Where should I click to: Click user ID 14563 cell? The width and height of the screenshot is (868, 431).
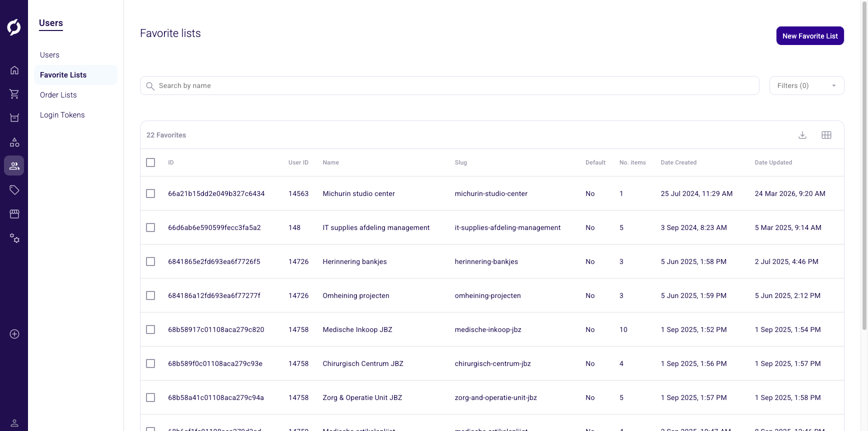pos(298,193)
